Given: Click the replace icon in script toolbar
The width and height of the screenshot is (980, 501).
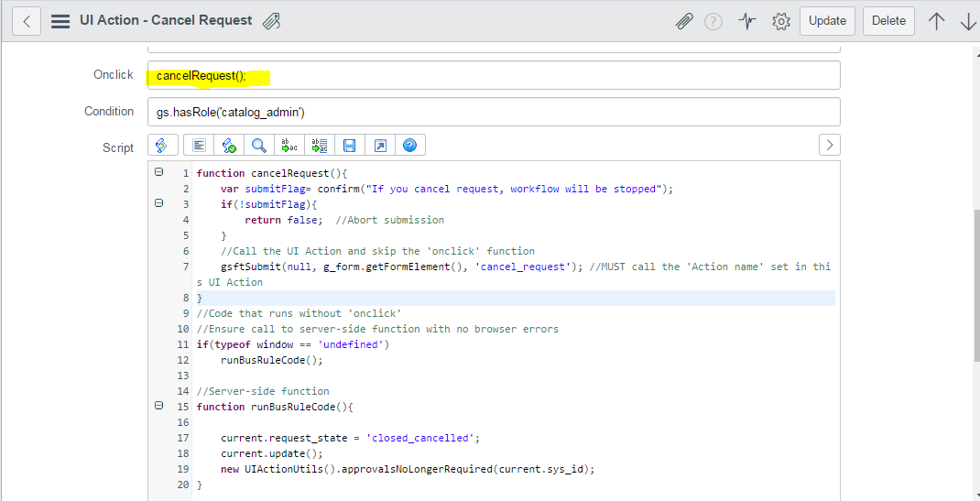Looking at the screenshot, I should [x=289, y=145].
